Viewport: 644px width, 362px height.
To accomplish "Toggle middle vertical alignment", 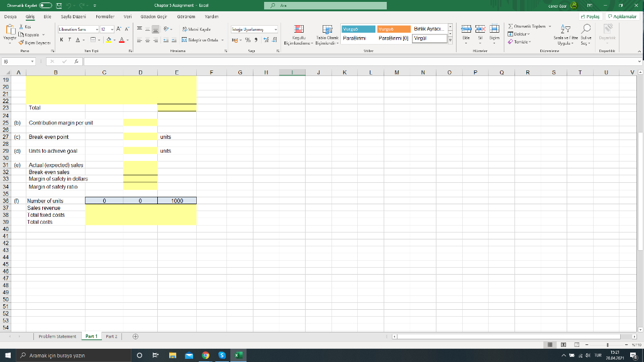I will tap(147, 29).
